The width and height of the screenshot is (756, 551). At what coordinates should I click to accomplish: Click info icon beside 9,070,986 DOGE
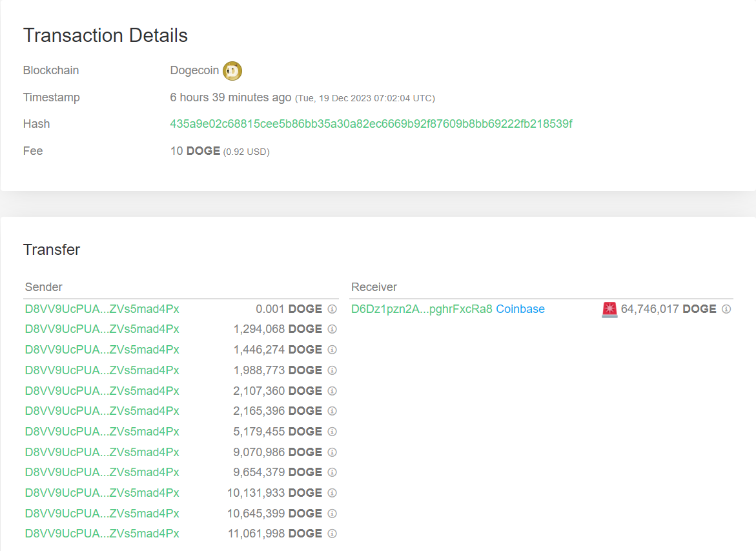point(332,452)
